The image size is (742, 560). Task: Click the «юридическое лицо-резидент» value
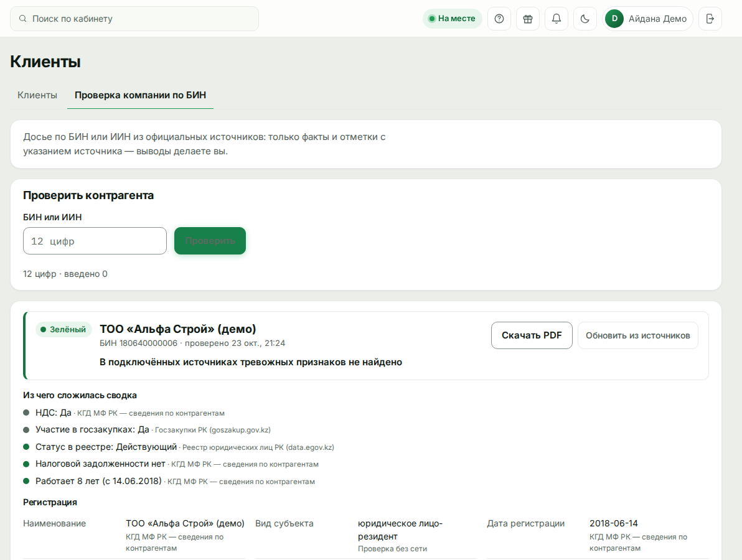(400, 530)
